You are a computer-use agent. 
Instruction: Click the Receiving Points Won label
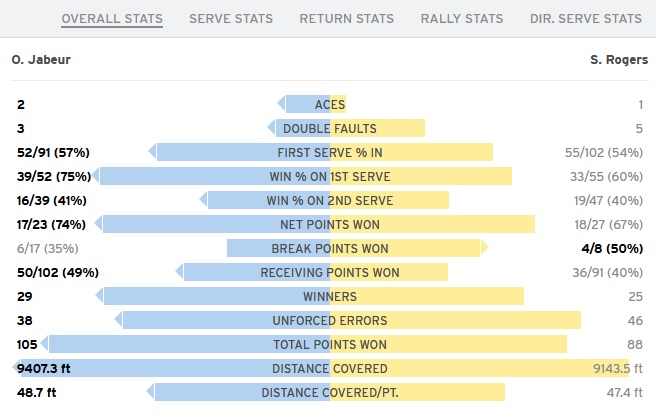tap(330, 273)
